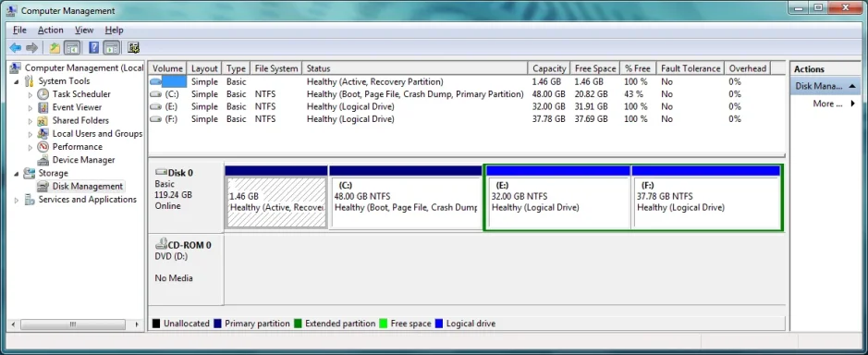Toggle the Show/Hide Action Pane toolbar icon
This screenshot has width=868, height=355.
[111, 48]
